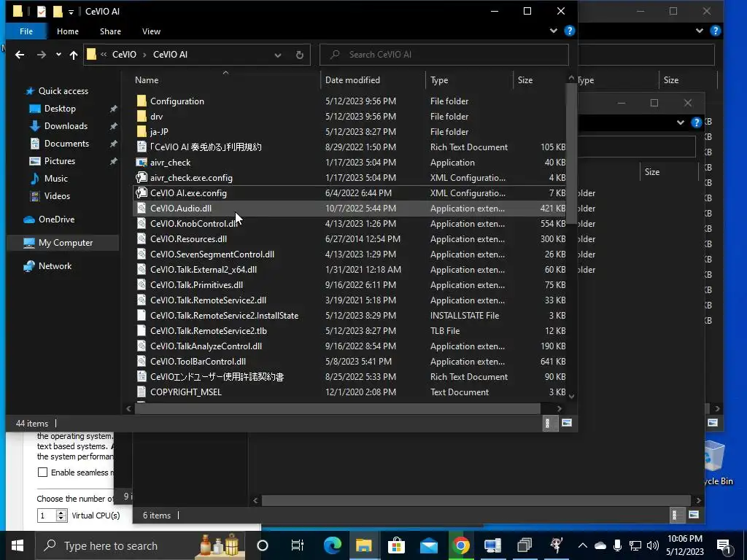The width and height of the screenshot is (747, 560).
Task: Select COPYRIGHT_MSEL text document
Action: (x=186, y=392)
